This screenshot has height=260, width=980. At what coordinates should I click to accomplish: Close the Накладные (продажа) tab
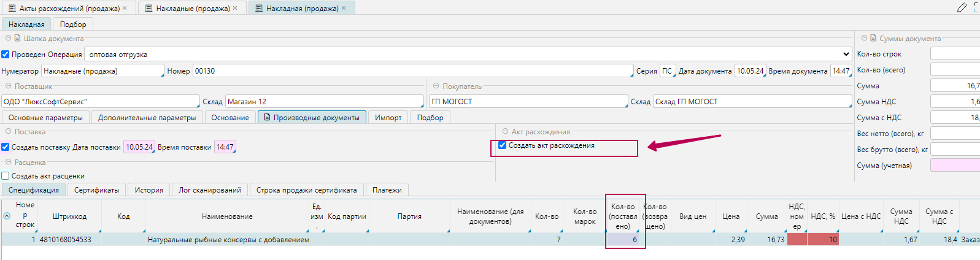tap(235, 8)
